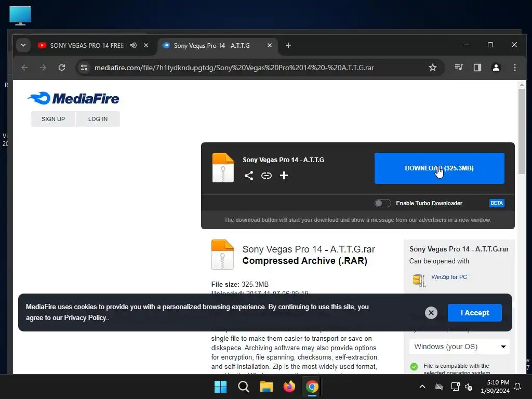Open Chrome media controls icon
Image resolution: width=532 pixels, height=399 pixels.
459,68
